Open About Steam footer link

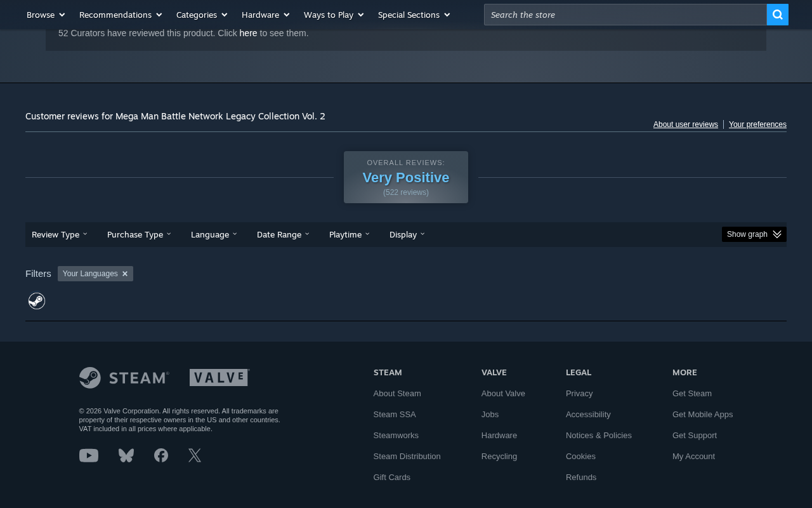pyautogui.click(x=397, y=394)
